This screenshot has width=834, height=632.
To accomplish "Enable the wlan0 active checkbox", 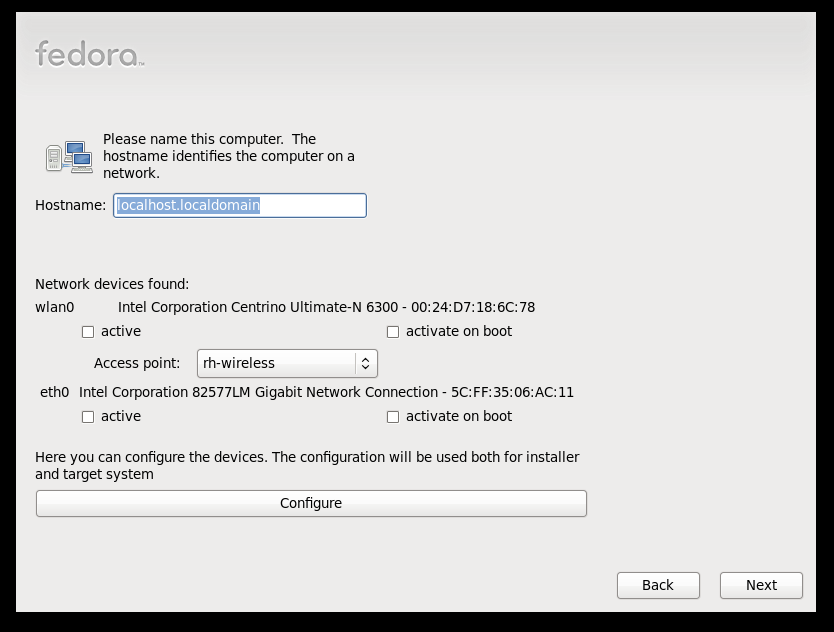I will click(x=88, y=332).
